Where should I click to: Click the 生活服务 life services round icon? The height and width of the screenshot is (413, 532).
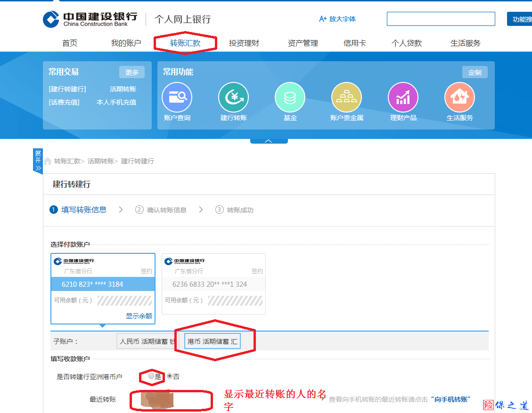click(x=460, y=97)
